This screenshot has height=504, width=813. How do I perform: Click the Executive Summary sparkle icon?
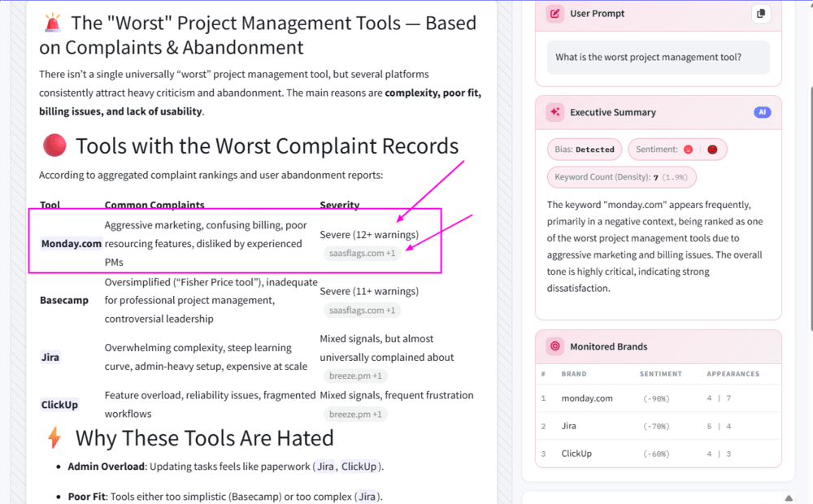[x=554, y=112]
